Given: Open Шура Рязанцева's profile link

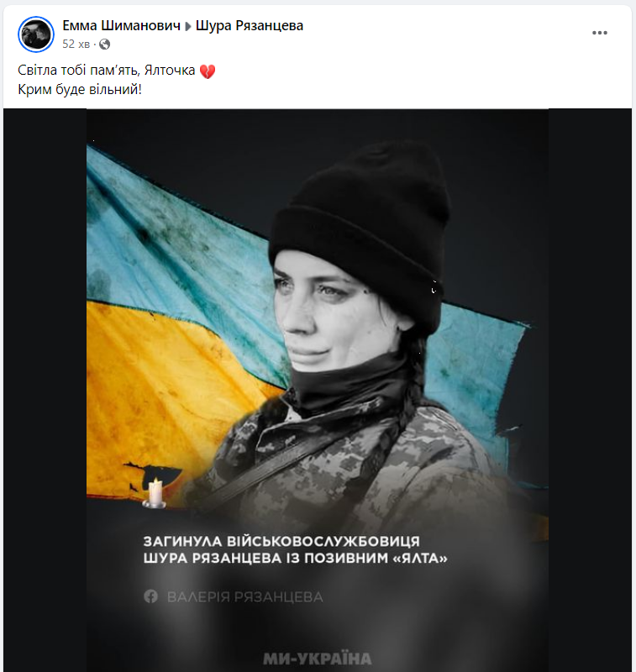Looking at the screenshot, I should click(250, 26).
